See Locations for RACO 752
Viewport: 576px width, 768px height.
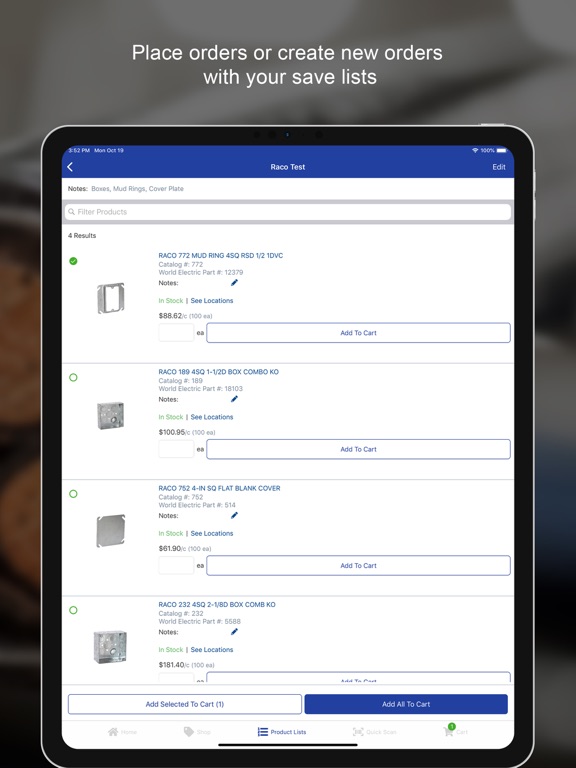(x=212, y=533)
